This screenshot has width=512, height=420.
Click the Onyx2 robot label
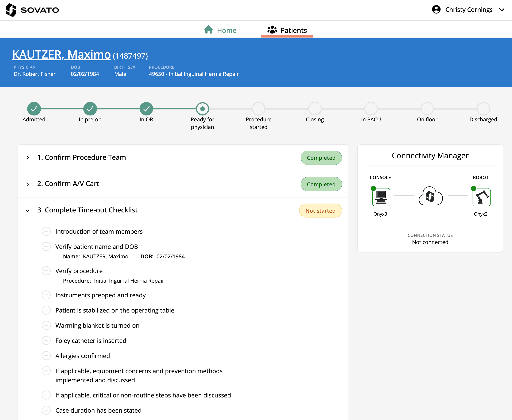coord(481,214)
